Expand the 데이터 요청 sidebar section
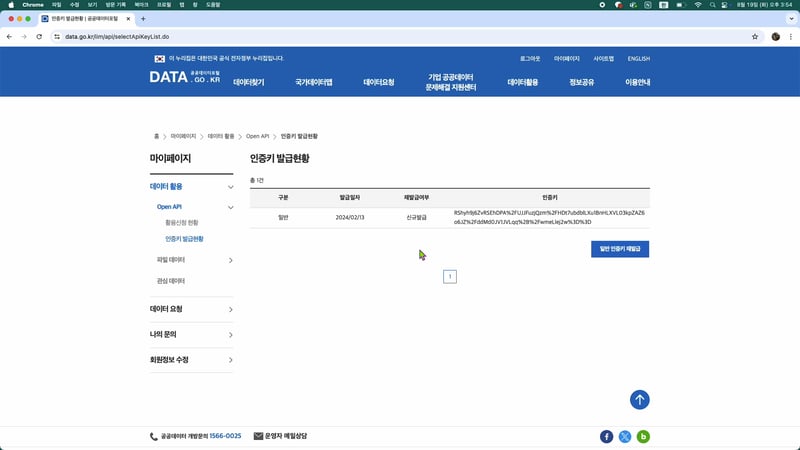800x450 pixels. 230,310
